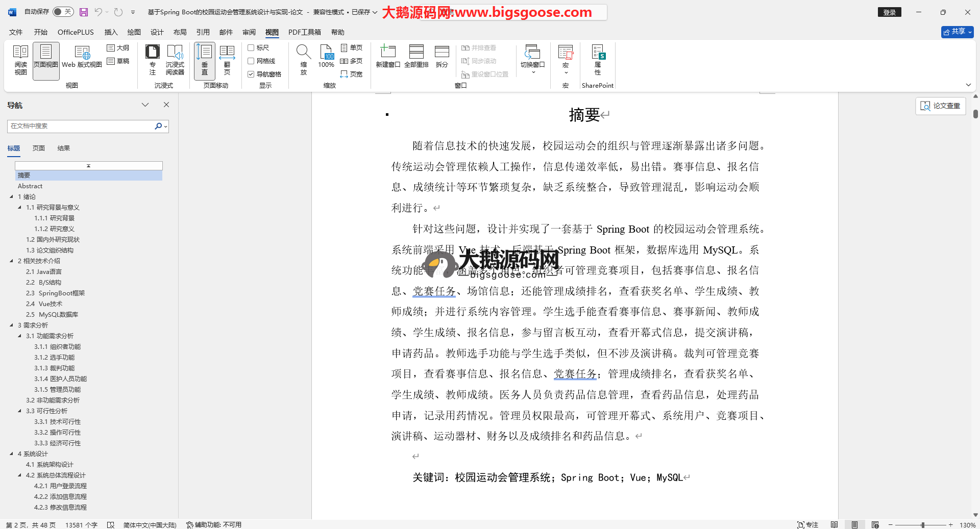Click the 论文查重 button
The image size is (980, 529).
[x=940, y=106]
